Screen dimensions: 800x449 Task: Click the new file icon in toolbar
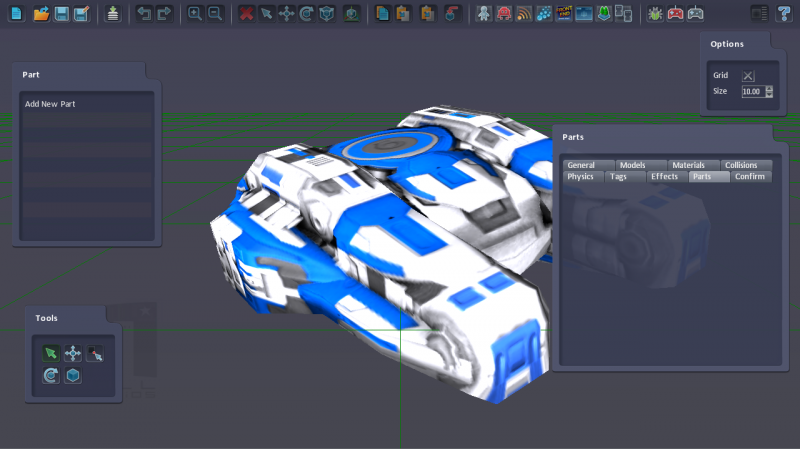click(x=17, y=14)
